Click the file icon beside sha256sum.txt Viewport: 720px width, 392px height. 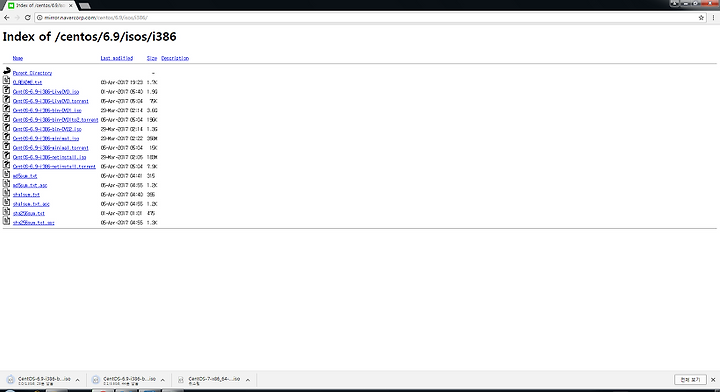pyautogui.click(x=6, y=212)
